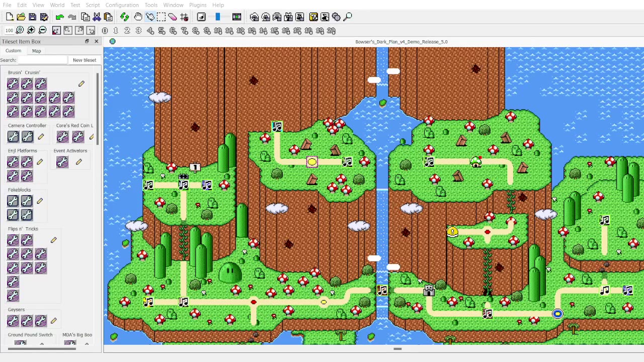644x362 pixels.
Task: Open the Window menu
Action: [x=173, y=5]
